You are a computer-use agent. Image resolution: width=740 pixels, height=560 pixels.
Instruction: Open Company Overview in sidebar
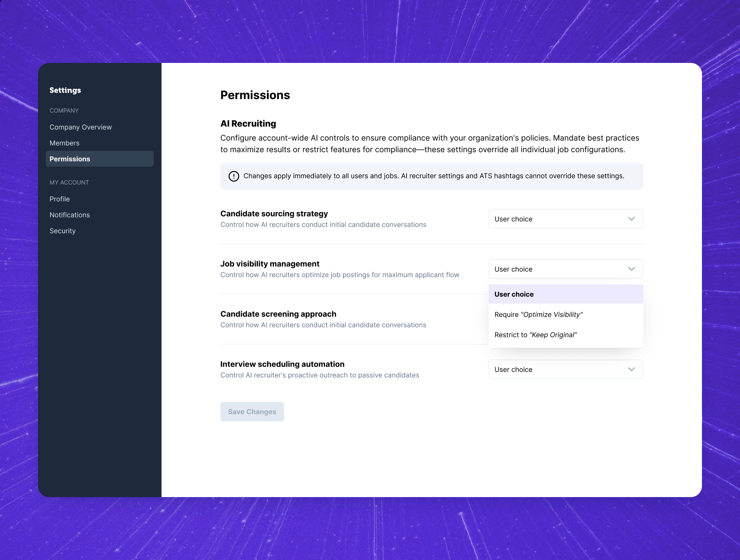pyautogui.click(x=81, y=127)
